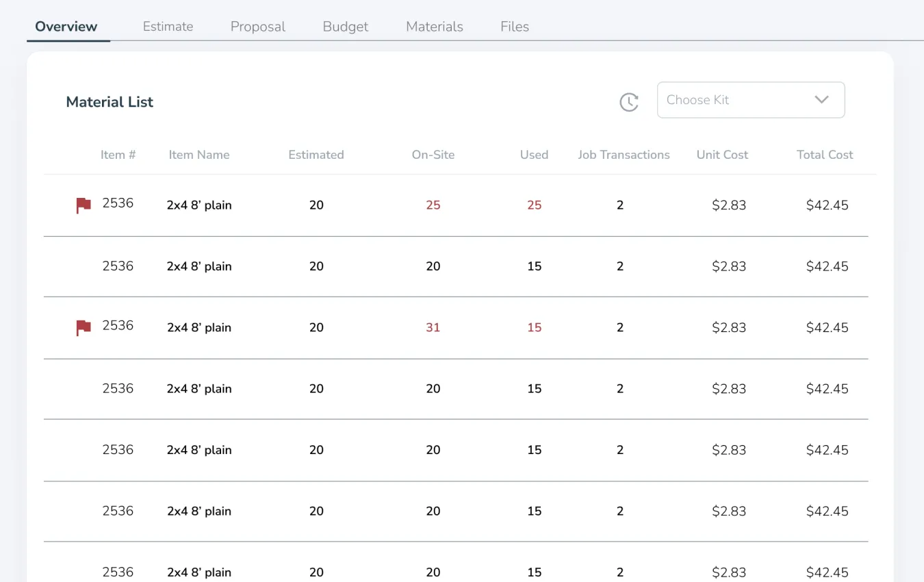The width and height of the screenshot is (924, 582).
Task: Click the red flag beside On-Site 31
Action: click(x=84, y=328)
